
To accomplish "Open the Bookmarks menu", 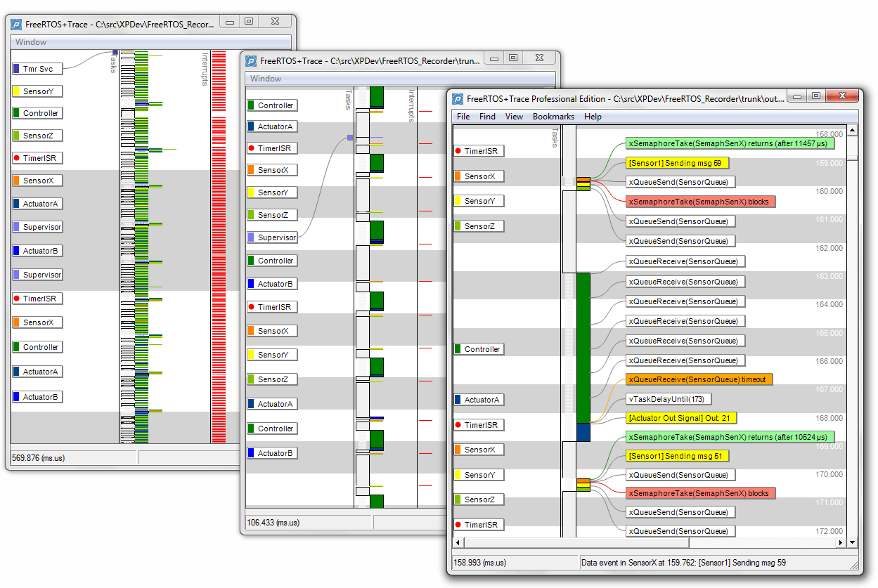I will pyautogui.click(x=553, y=117).
